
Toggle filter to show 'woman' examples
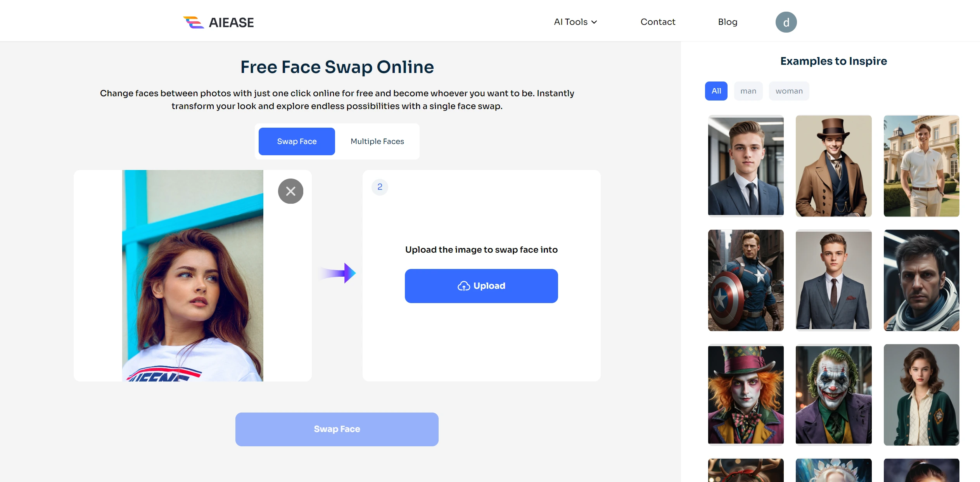tap(789, 91)
